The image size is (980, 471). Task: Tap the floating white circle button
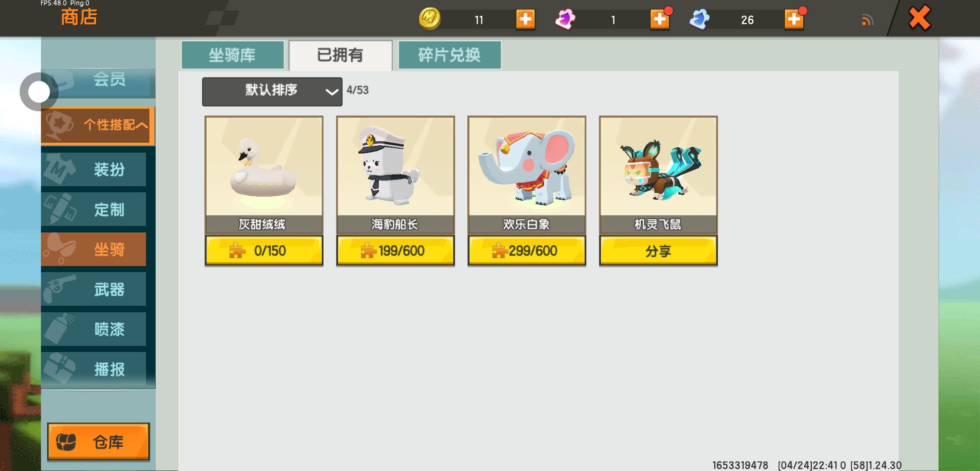pyautogui.click(x=39, y=92)
